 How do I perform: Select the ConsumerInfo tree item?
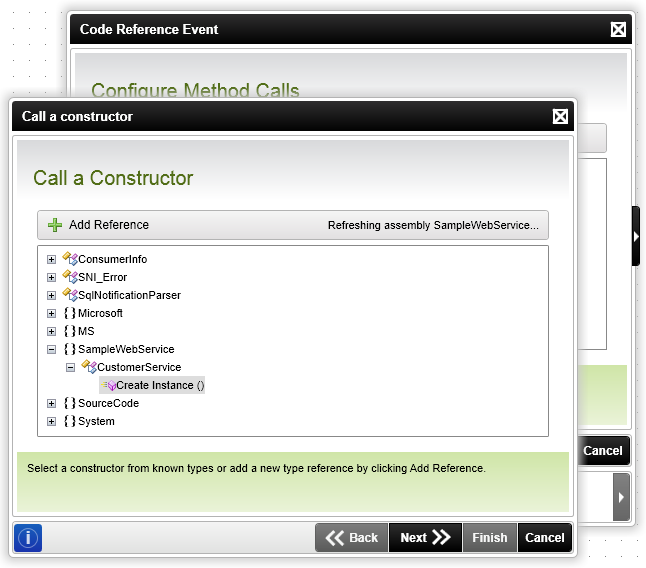point(112,259)
